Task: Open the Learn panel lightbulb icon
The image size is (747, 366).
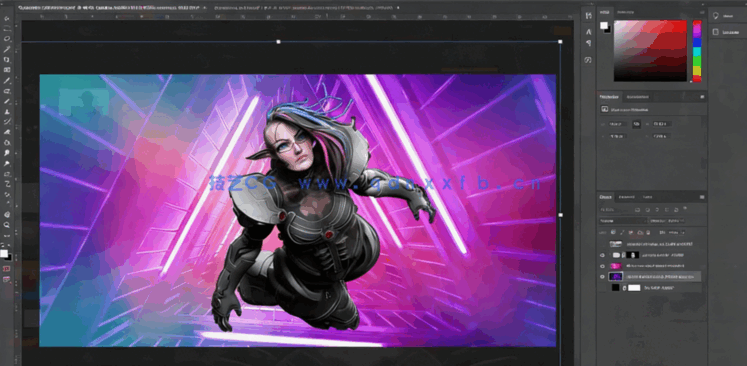Action: click(x=715, y=16)
